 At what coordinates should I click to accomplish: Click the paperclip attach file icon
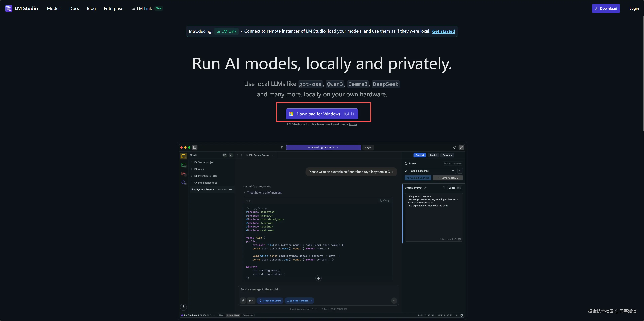tap(243, 301)
